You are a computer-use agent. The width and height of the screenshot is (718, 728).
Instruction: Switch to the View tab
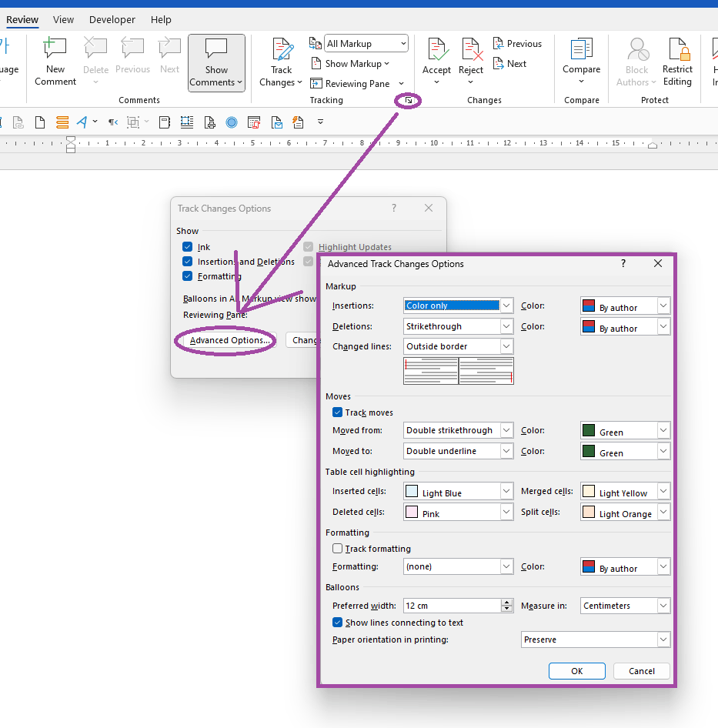pos(63,19)
